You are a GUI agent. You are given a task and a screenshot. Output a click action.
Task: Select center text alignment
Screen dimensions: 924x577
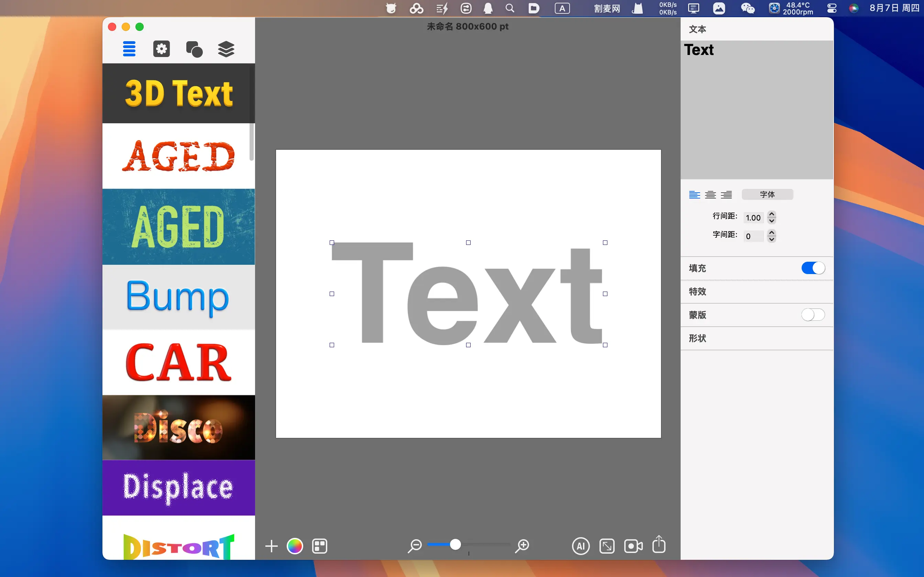click(710, 195)
